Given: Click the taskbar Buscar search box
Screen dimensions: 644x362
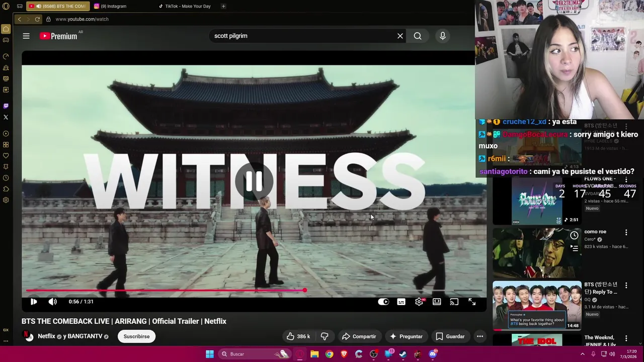Looking at the screenshot, I should coord(254,354).
